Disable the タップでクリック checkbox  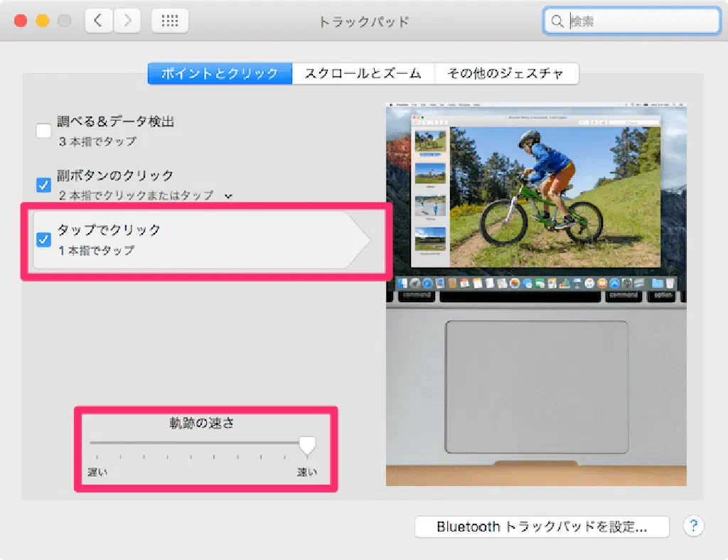pos(43,239)
